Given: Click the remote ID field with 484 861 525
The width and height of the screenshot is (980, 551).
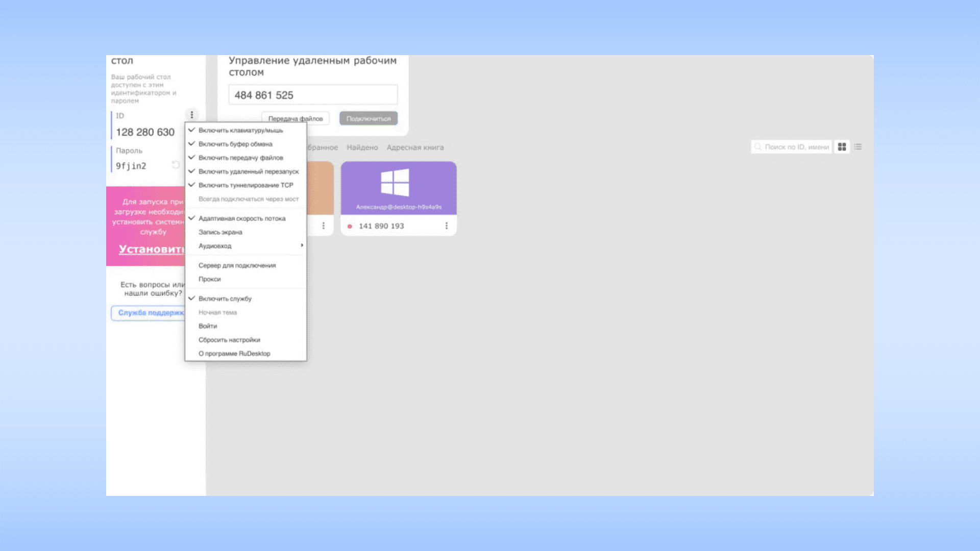Looking at the screenshot, I should 313,95.
